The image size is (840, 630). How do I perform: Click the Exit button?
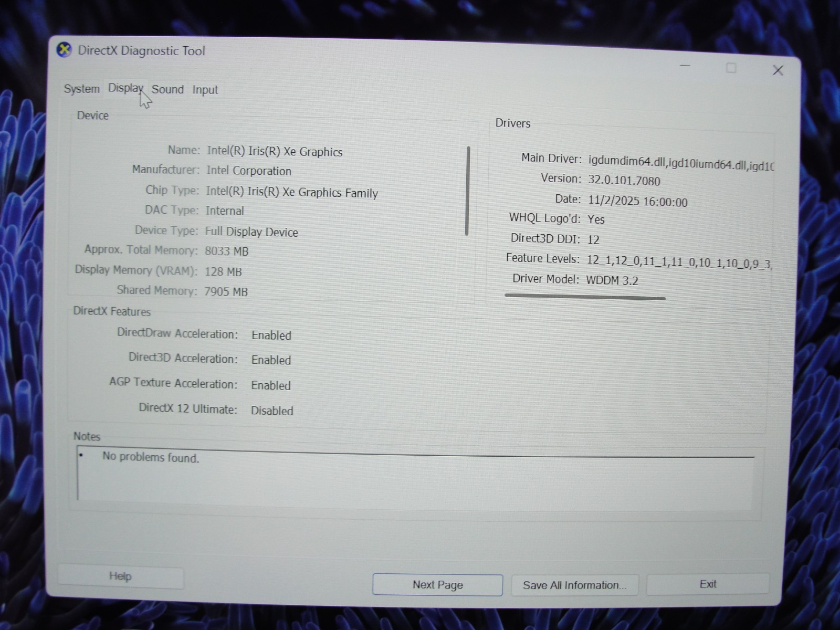coord(708,584)
